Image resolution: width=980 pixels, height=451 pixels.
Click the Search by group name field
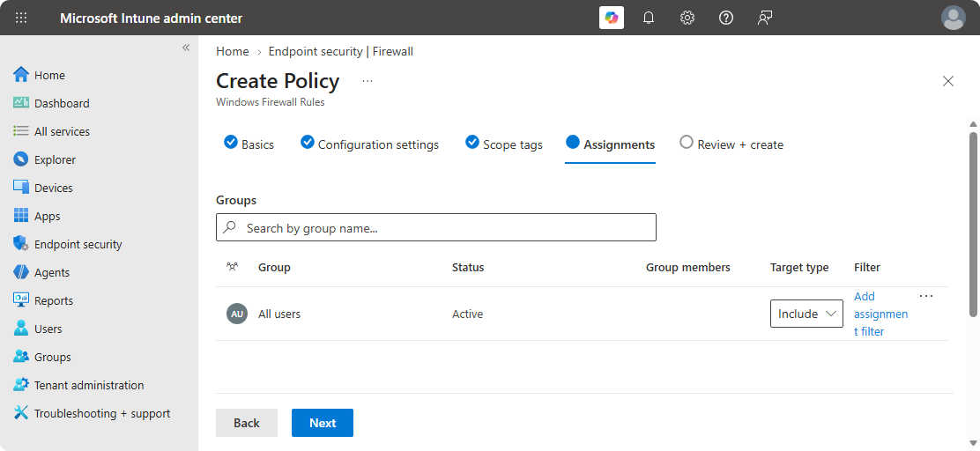click(436, 227)
